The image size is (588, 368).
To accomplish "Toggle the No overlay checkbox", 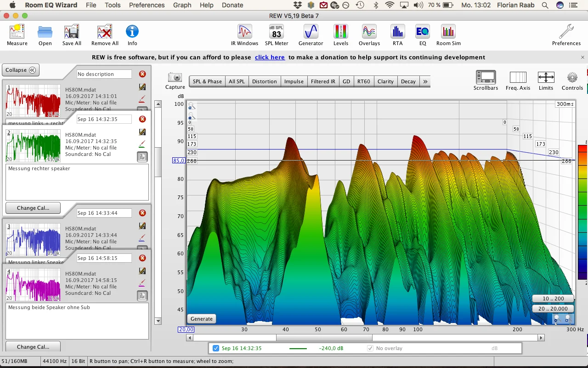I will [x=370, y=348].
